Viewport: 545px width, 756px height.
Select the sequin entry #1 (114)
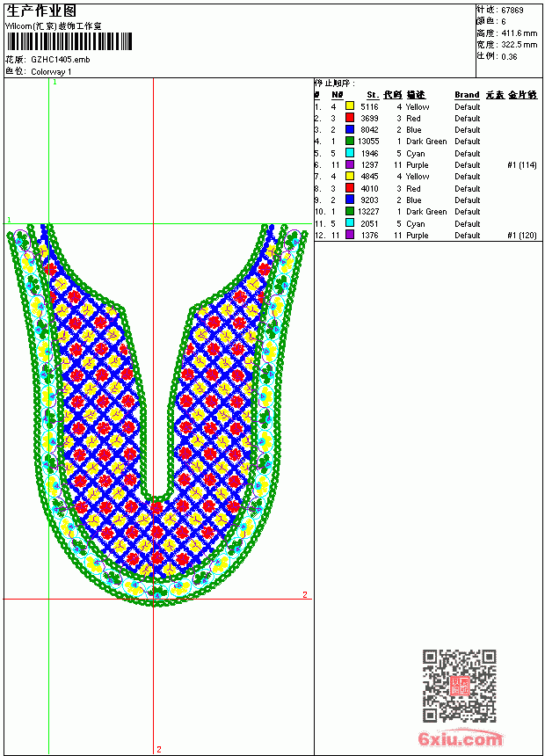(522, 165)
